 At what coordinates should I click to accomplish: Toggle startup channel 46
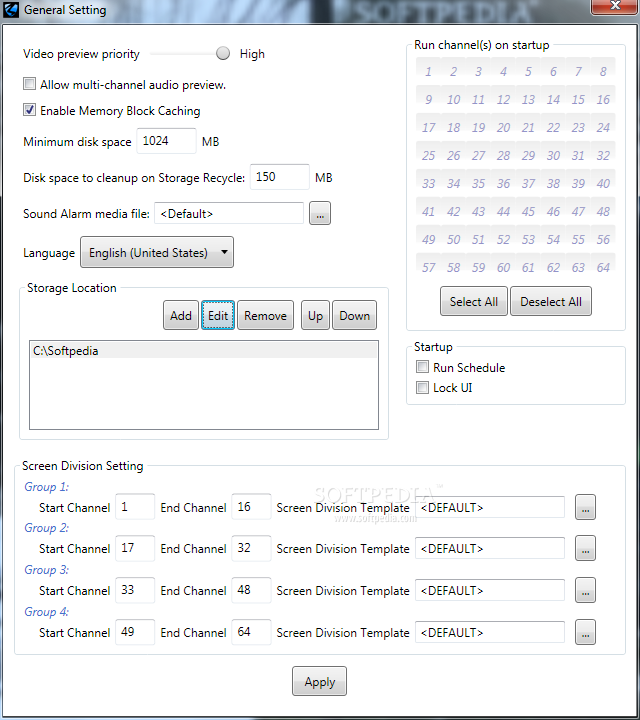(x=553, y=211)
